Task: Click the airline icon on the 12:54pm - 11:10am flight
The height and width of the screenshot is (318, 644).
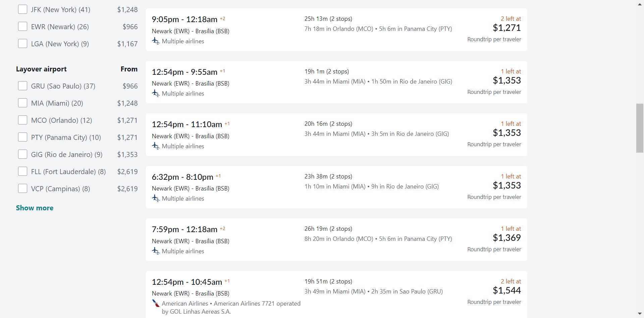Action: click(x=156, y=146)
